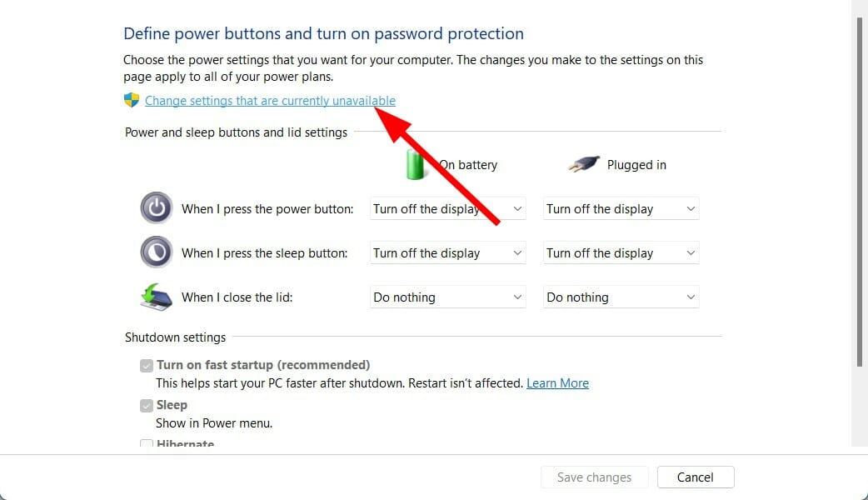Click the UAC shield icon
Screen dimensions: 868x500
click(x=131, y=100)
